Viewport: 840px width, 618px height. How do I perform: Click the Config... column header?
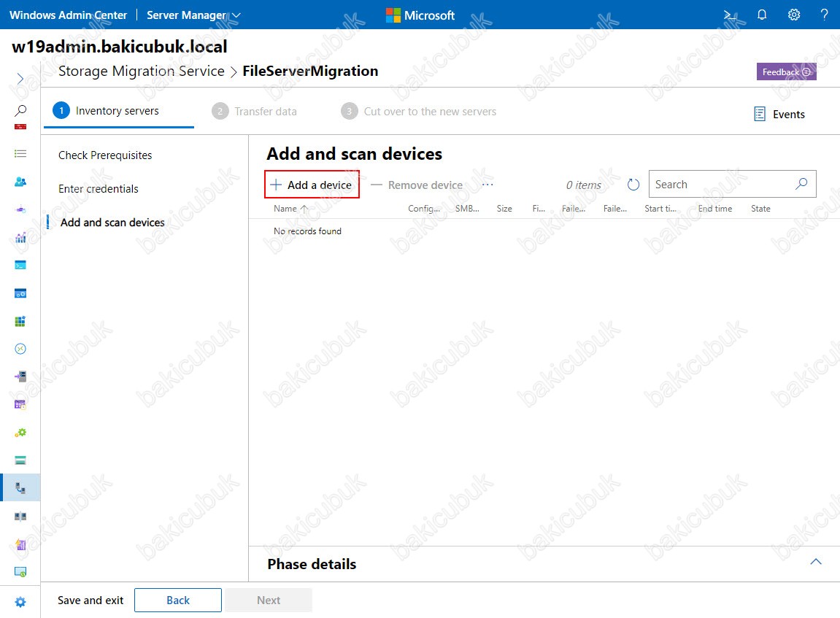[x=424, y=209]
